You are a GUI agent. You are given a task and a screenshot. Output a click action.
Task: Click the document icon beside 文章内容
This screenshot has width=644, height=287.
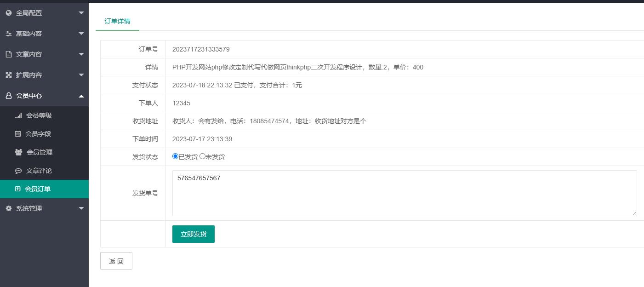(8, 54)
